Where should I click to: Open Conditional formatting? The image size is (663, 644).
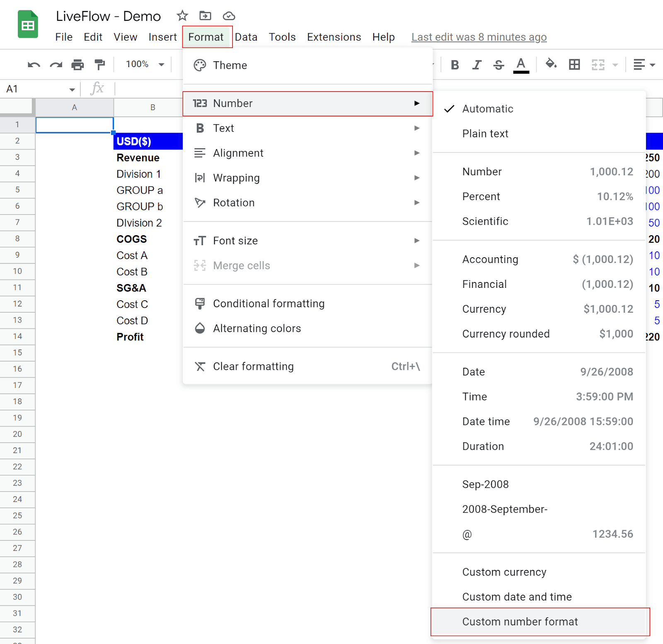[x=307, y=304]
